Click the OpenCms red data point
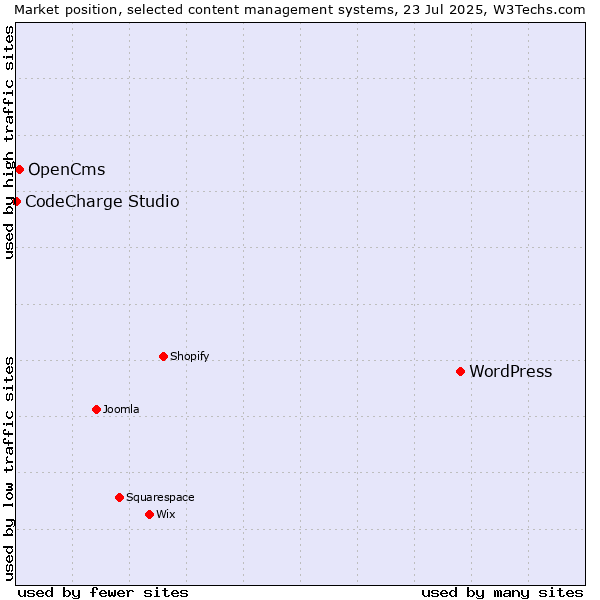Screen dimensions: 600x600 [20, 170]
